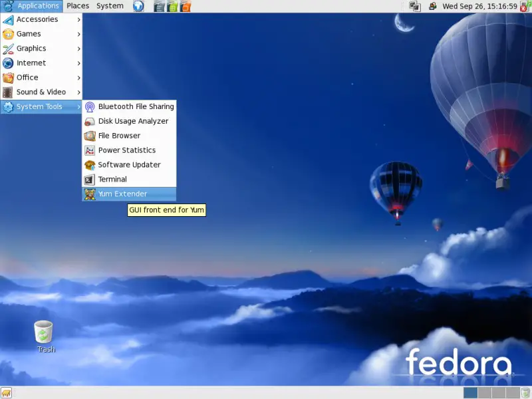Viewport: 532px width, 399px height.
Task: Expand the Graphics submenu
Action: click(x=41, y=49)
